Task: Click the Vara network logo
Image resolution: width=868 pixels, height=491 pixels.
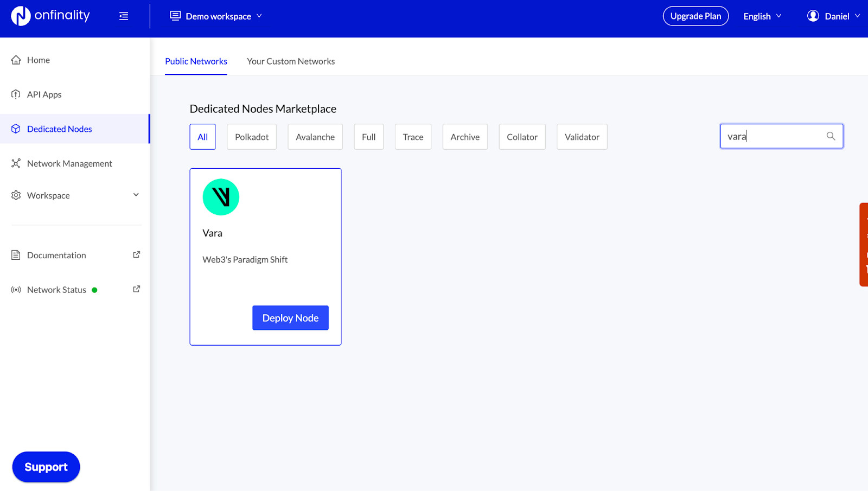Action: click(x=221, y=197)
